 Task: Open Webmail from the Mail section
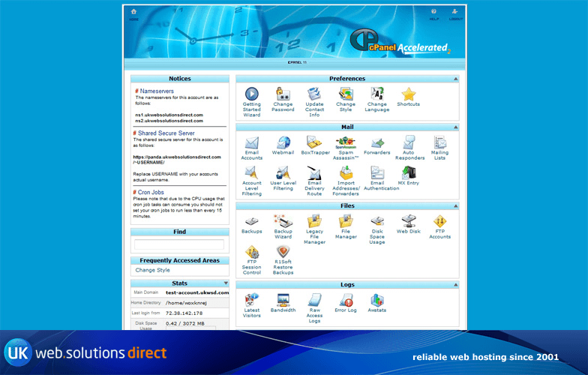283,142
